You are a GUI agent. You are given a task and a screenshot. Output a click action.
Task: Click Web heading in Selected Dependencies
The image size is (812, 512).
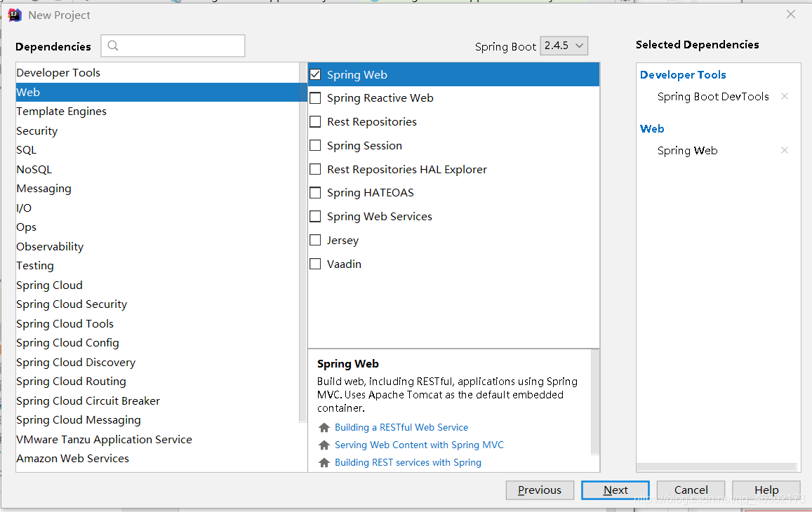[652, 129]
